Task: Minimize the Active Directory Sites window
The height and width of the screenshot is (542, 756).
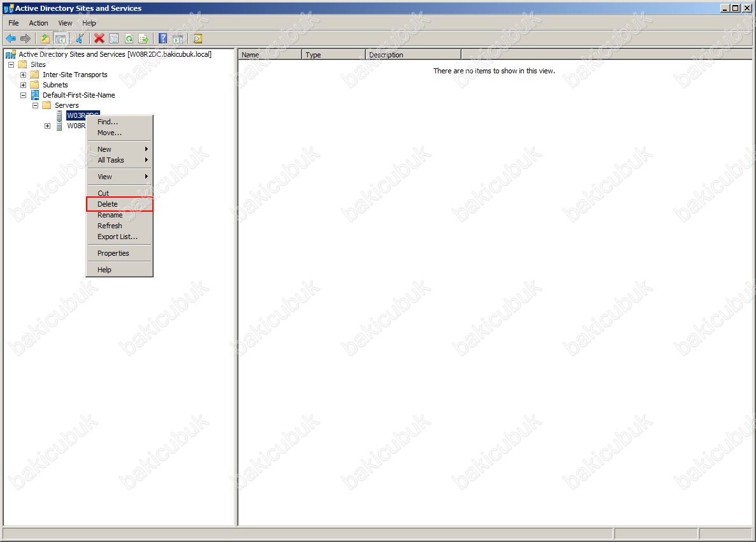Action: 725,8
